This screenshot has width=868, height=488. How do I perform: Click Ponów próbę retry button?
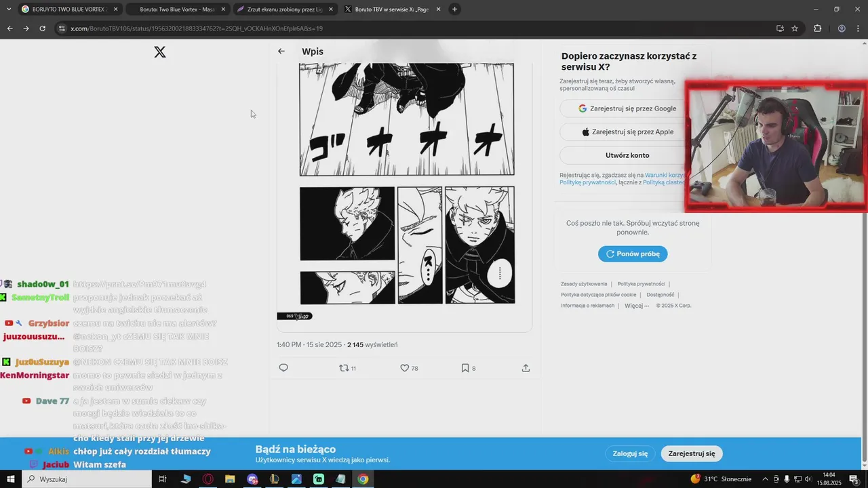click(x=633, y=254)
